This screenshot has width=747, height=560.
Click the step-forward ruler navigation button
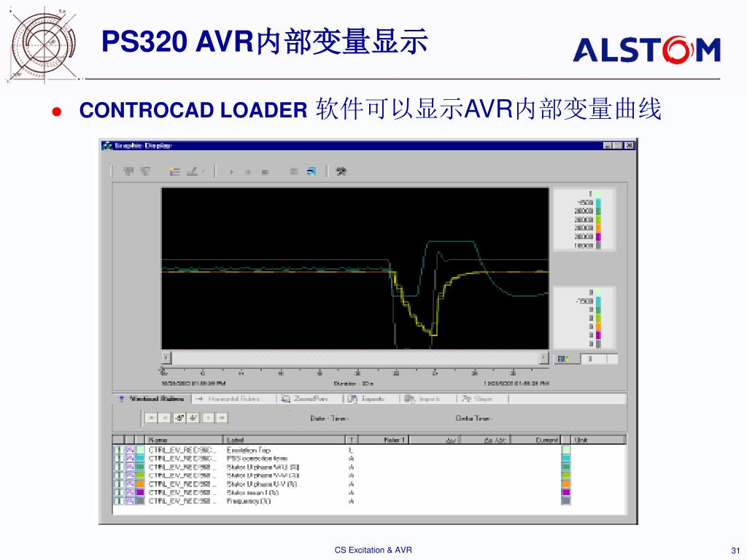click(208, 418)
